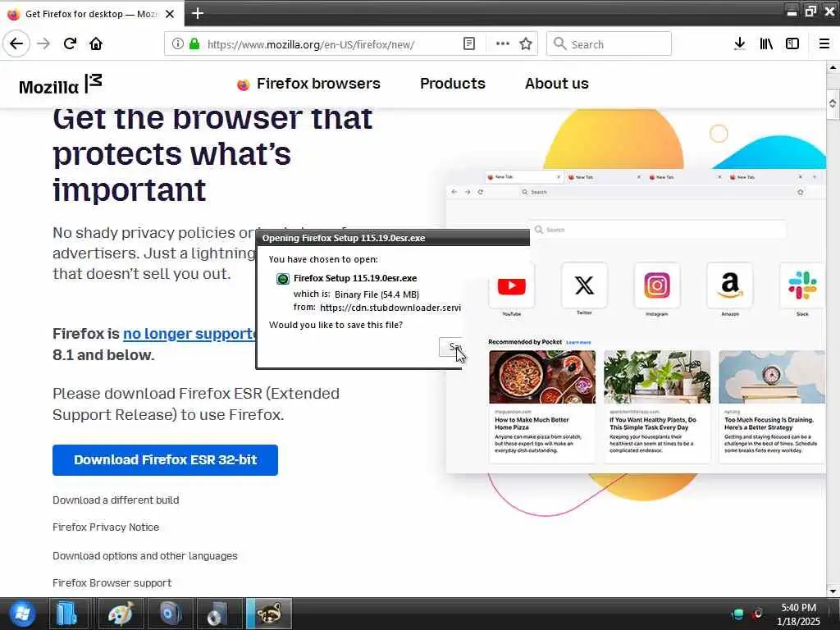The image size is (840, 630).
Task: Open the About us menu
Action: pos(557,84)
